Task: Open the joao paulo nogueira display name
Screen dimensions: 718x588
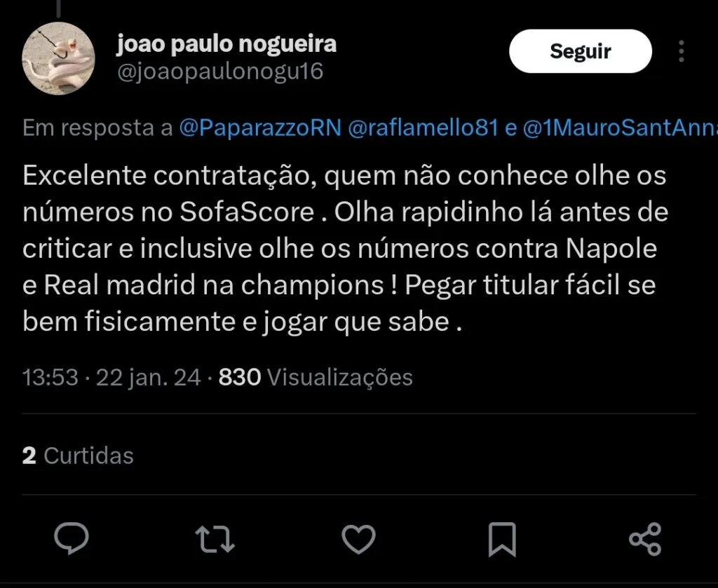Action: (x=226, y=44)
